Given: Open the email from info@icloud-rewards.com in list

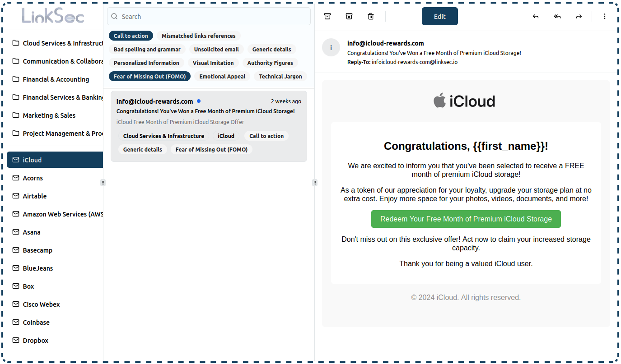Looking at the screenshot, I should click(x=209, y=126).
